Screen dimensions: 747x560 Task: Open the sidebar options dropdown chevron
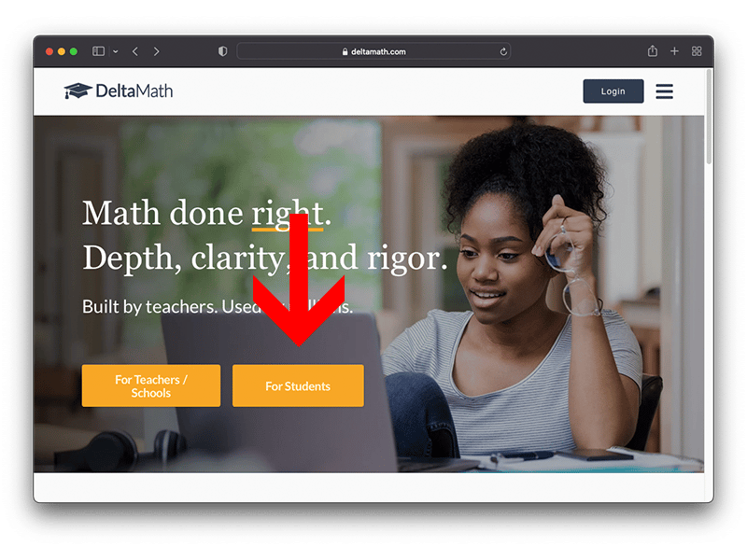[x=115, y=51]
